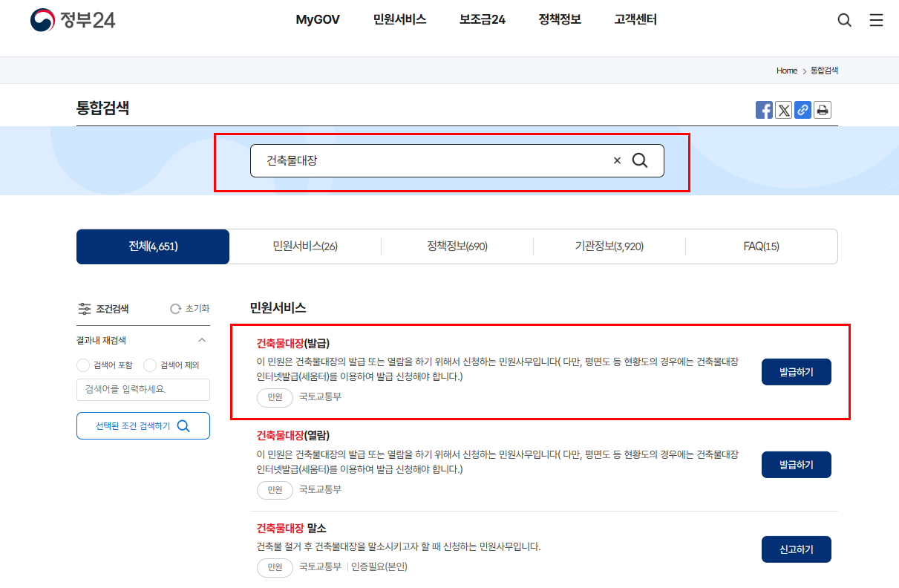Click 발급하기 for 건축물대장(발급)
This screenshot has height=588, width=899.
(796, 371)
